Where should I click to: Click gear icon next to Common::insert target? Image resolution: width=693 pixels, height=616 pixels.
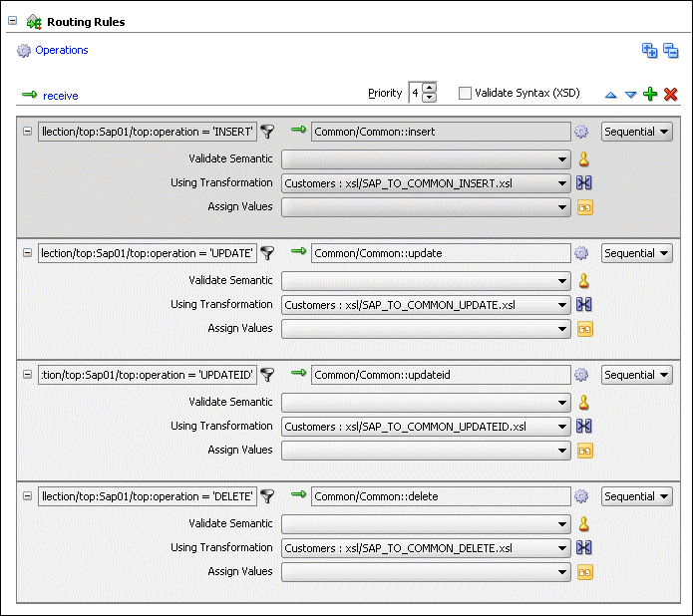pyautogui.click(x=581, y=132)
